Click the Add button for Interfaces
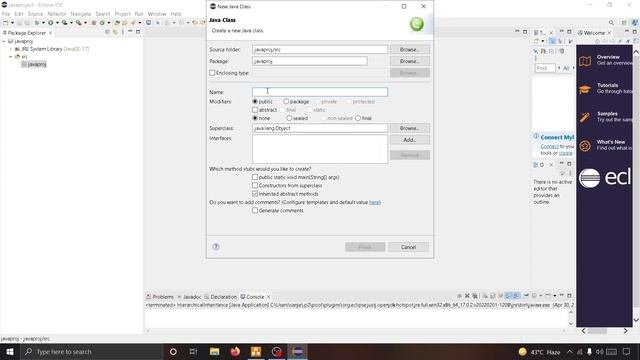The width and height of the screenshot is (640, 360). (409, 140)
